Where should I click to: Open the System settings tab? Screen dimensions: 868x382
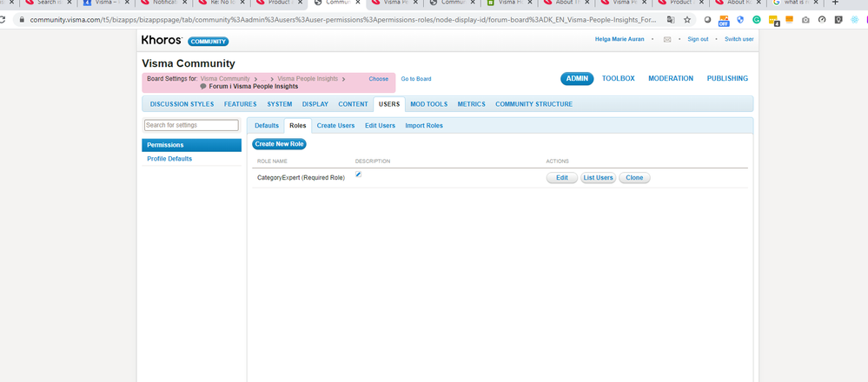click(x=280, y=104)
